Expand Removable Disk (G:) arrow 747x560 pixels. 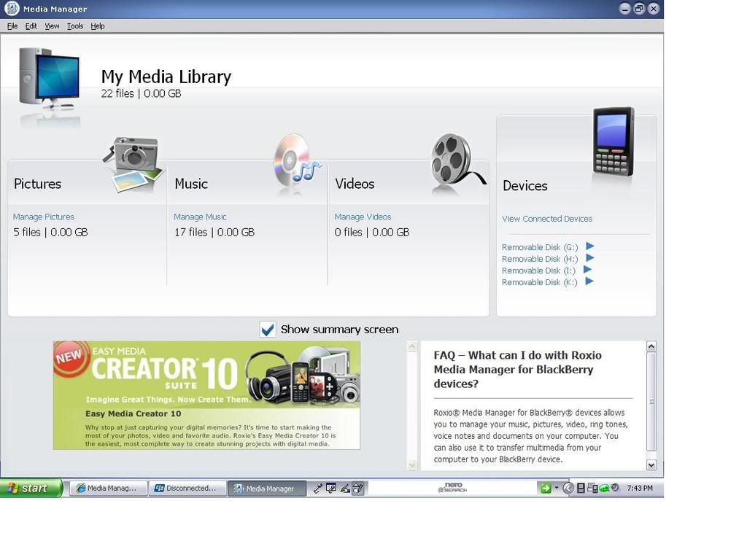tap(590, 246)
